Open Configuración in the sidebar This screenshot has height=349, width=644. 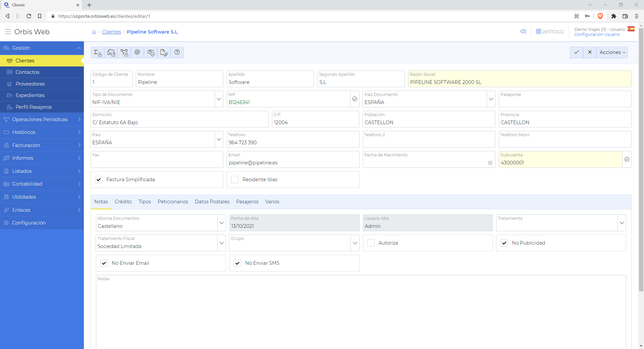(42, 223)
